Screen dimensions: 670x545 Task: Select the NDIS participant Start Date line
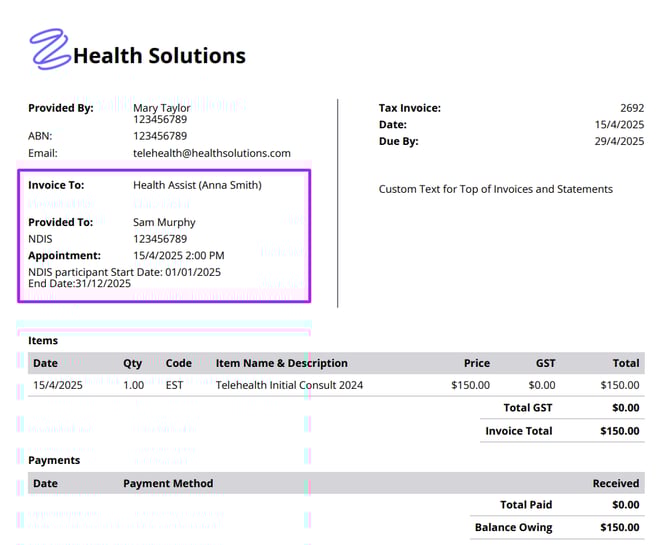pos(124,272)
